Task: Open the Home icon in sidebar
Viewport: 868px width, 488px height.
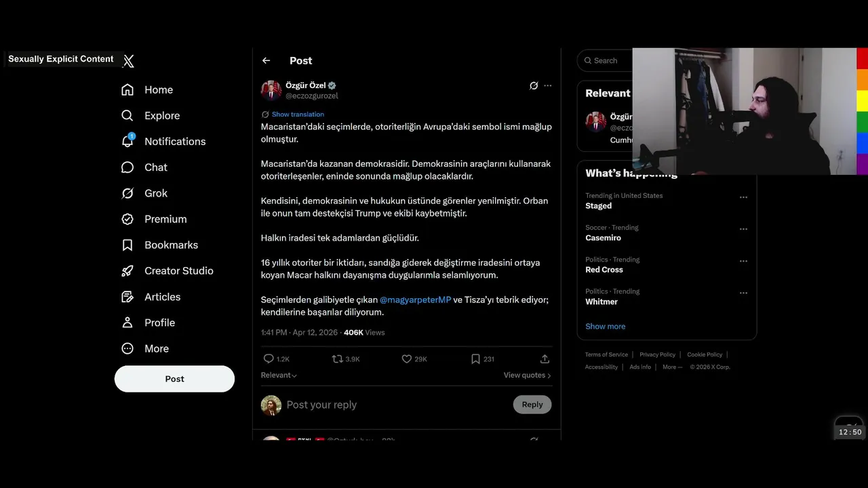Action: (127, 89)
